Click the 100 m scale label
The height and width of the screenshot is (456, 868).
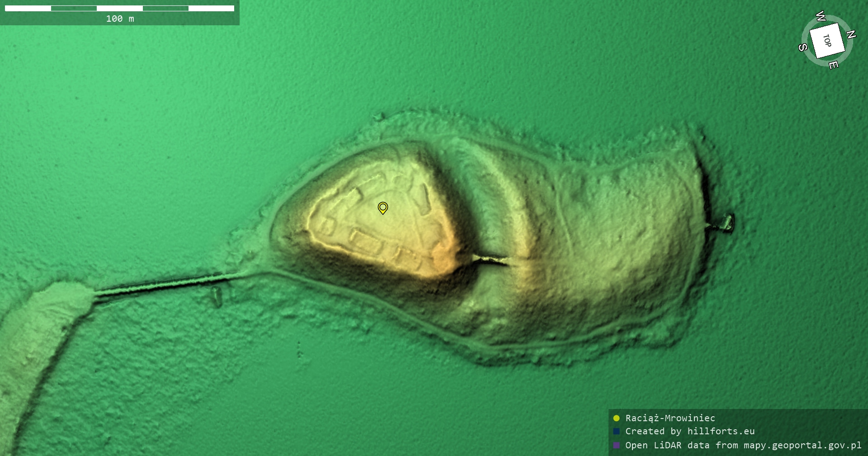tap(120, 19)
